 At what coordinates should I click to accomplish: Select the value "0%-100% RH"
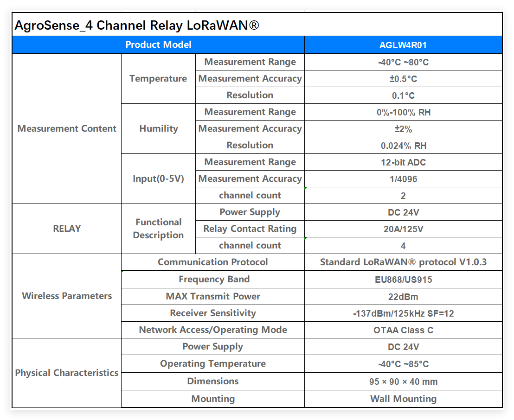403,112
